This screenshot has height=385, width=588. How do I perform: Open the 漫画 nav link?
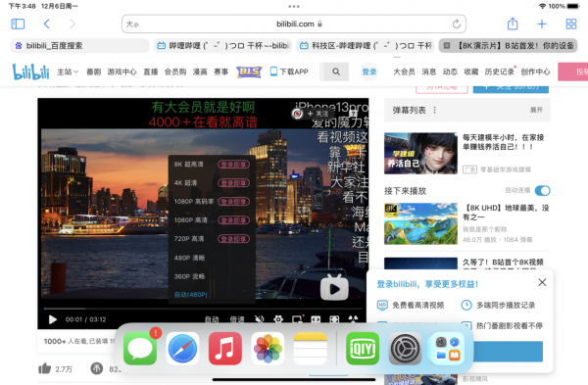tap(200, 72)
